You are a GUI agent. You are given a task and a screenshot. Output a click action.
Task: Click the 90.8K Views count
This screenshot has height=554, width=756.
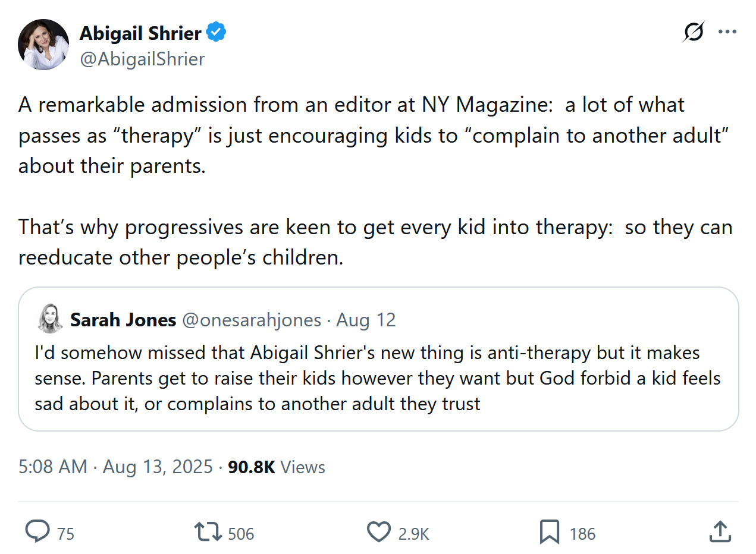[277, 467]
